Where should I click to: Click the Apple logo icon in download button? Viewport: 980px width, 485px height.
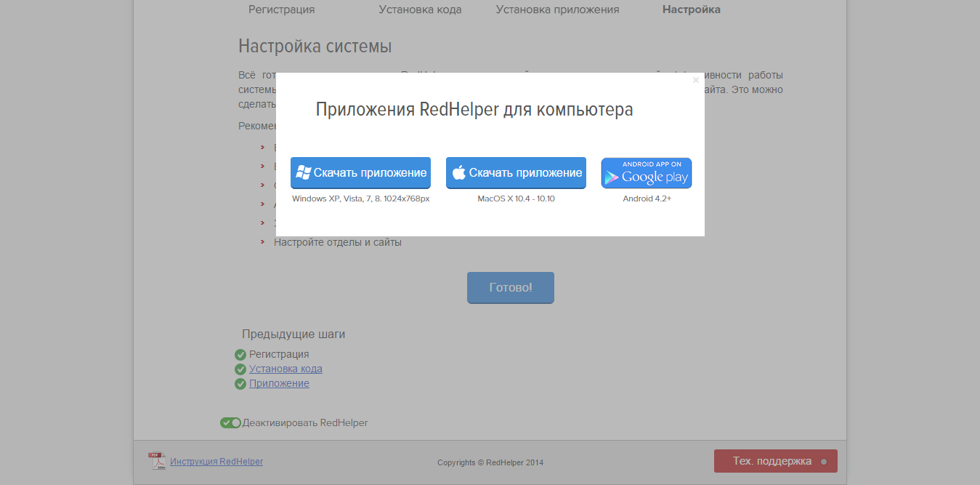tap(458, 172)
